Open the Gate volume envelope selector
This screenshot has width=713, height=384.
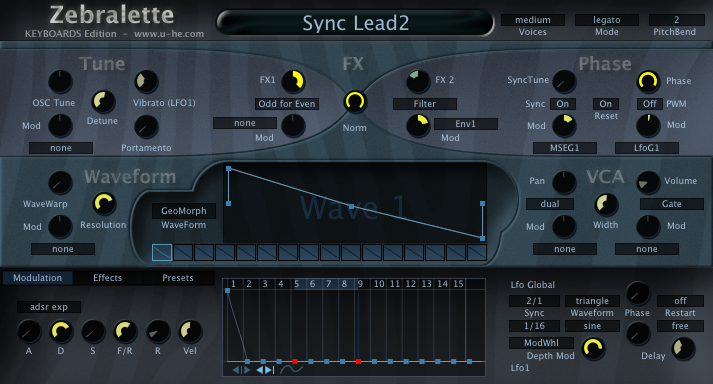click(672, 204)
